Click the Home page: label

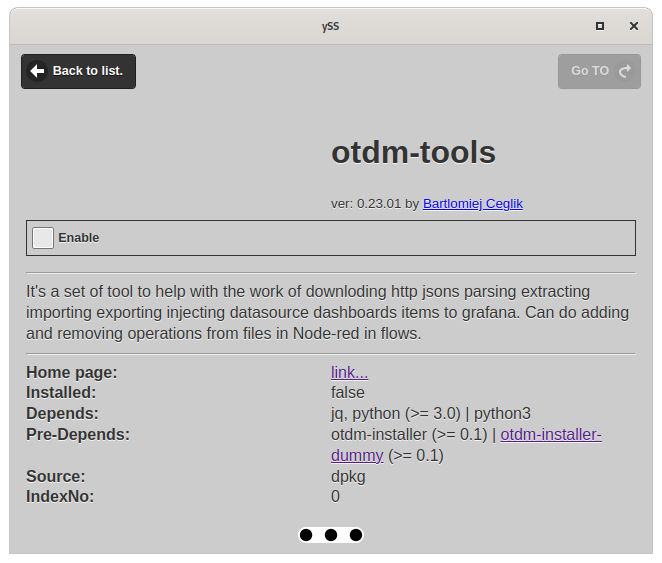pos(72,373)
